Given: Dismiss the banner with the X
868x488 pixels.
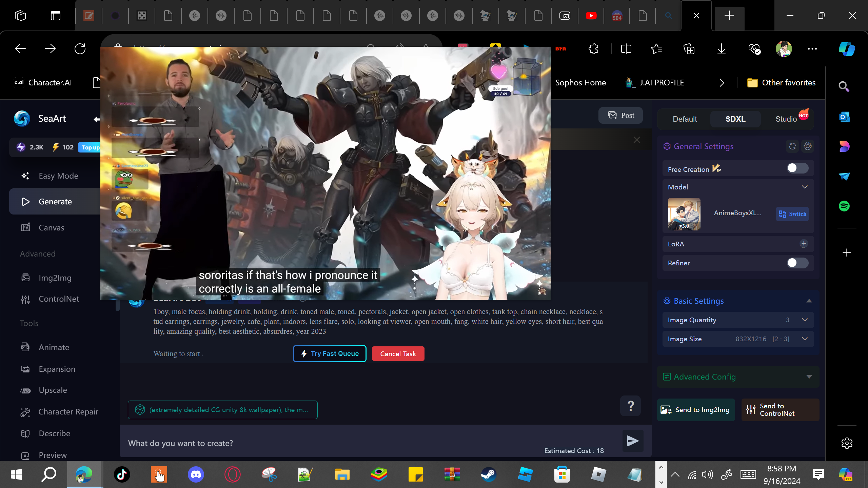Looking at the screenshot, I should (x=637, y=140).
